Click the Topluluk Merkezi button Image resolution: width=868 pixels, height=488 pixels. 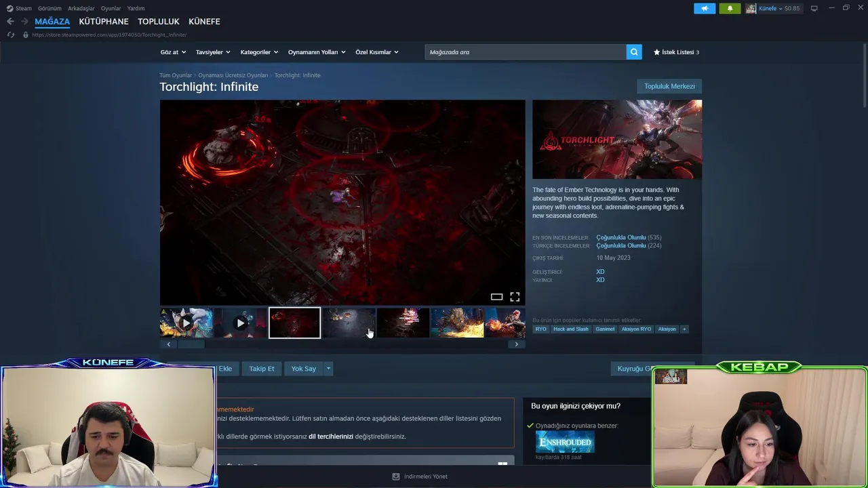click(x=669, y=86)
